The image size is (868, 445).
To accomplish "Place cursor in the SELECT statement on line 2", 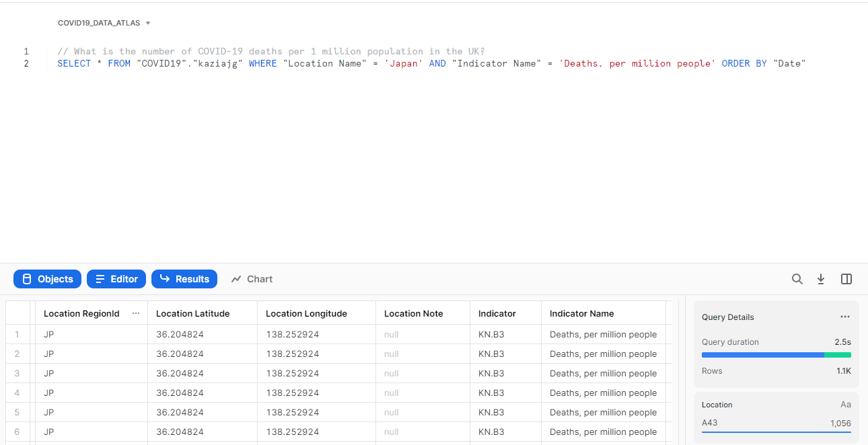I will (x=431, y=63).
